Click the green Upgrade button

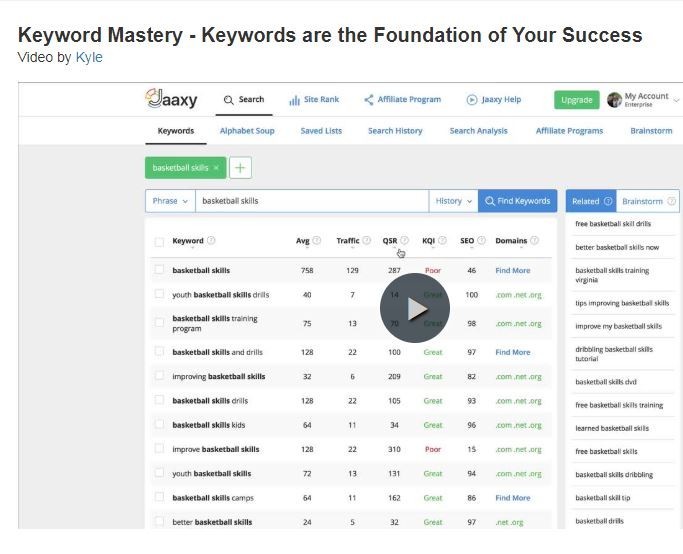point(577,100)
